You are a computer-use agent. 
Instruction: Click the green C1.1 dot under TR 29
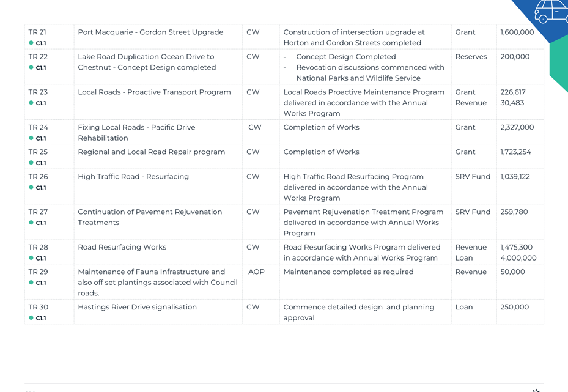point(31,282)
